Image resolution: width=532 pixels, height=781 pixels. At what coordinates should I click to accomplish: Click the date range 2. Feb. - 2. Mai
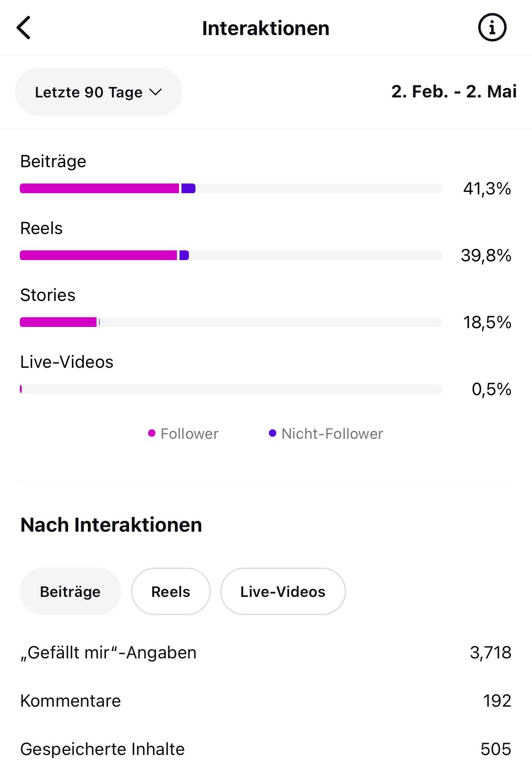454,92
